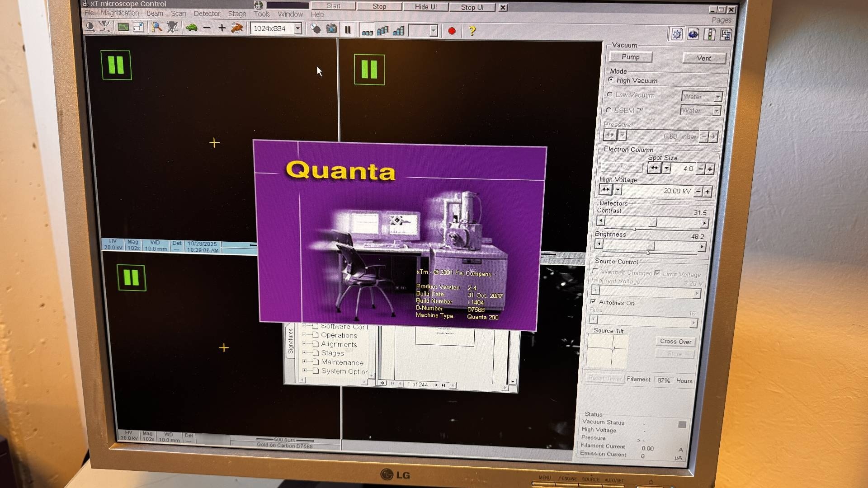Open the beam control page icon
The width and height of the screenshot is (868, 488).
tap(677, 34)
